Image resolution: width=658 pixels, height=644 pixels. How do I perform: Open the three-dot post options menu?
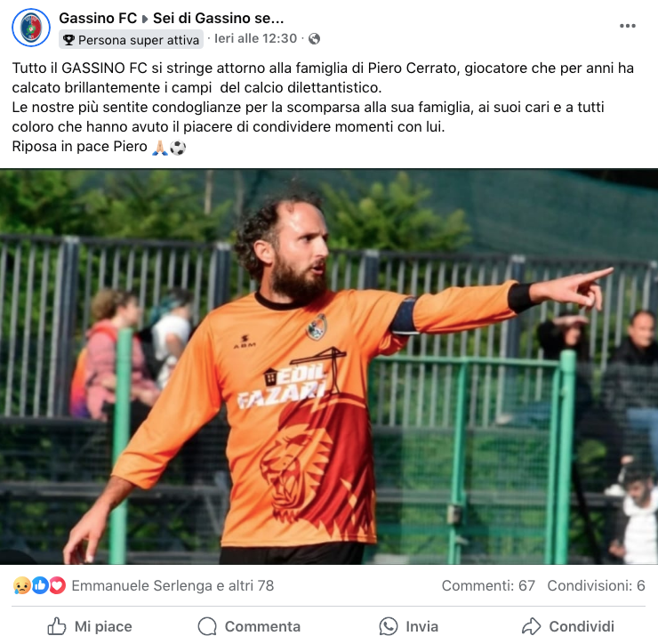(x=628, y=26)
